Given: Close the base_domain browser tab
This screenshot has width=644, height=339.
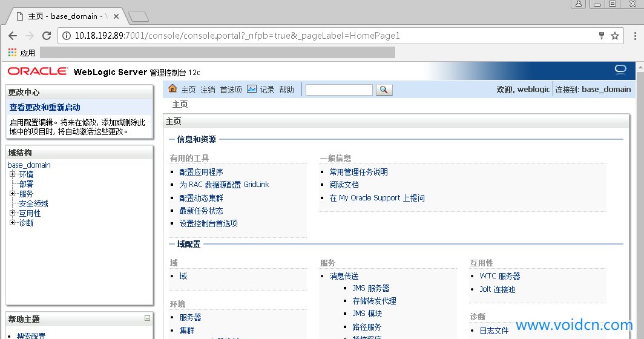Looking at the screenshot, I should 116,16.
